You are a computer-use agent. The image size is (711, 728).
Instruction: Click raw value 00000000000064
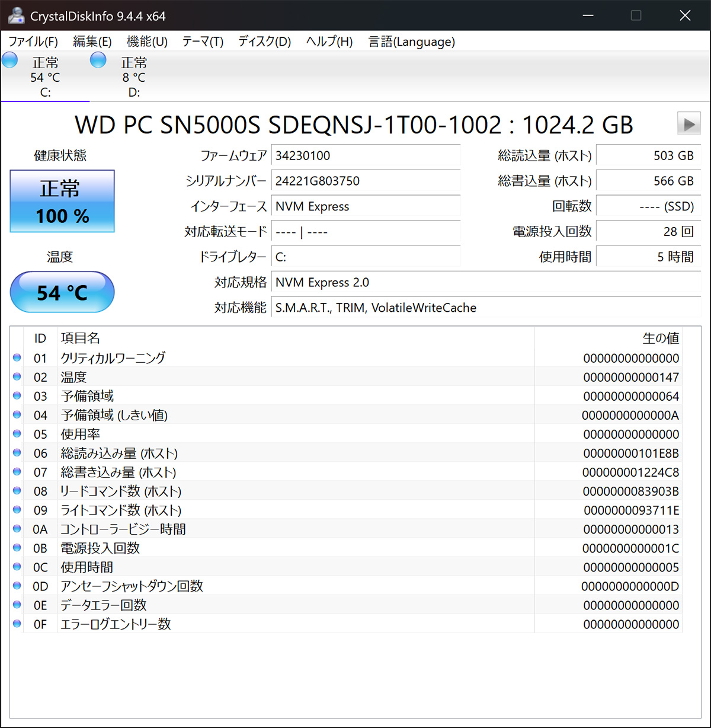point(631,396)
